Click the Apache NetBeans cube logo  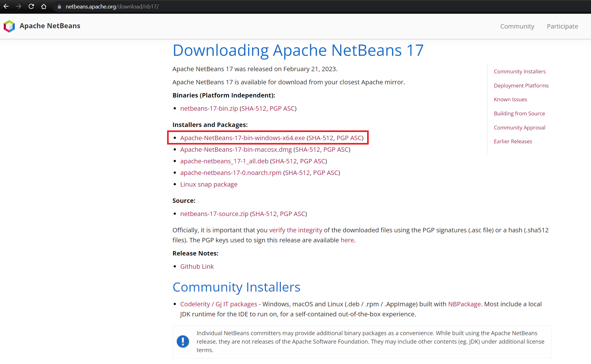[x=9, y=26]
